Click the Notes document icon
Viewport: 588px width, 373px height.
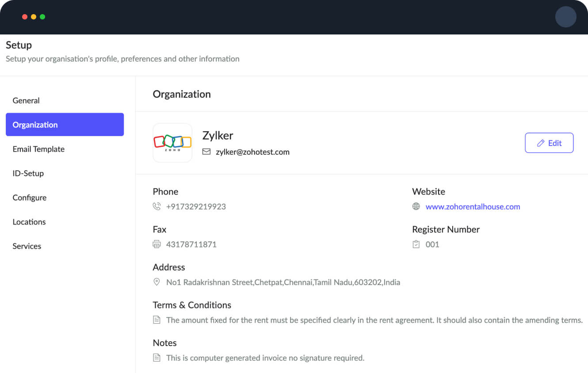157,358
